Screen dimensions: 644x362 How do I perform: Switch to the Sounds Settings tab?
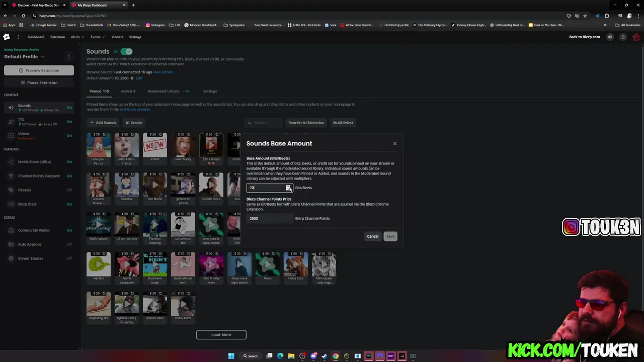[x=210, y=91]
